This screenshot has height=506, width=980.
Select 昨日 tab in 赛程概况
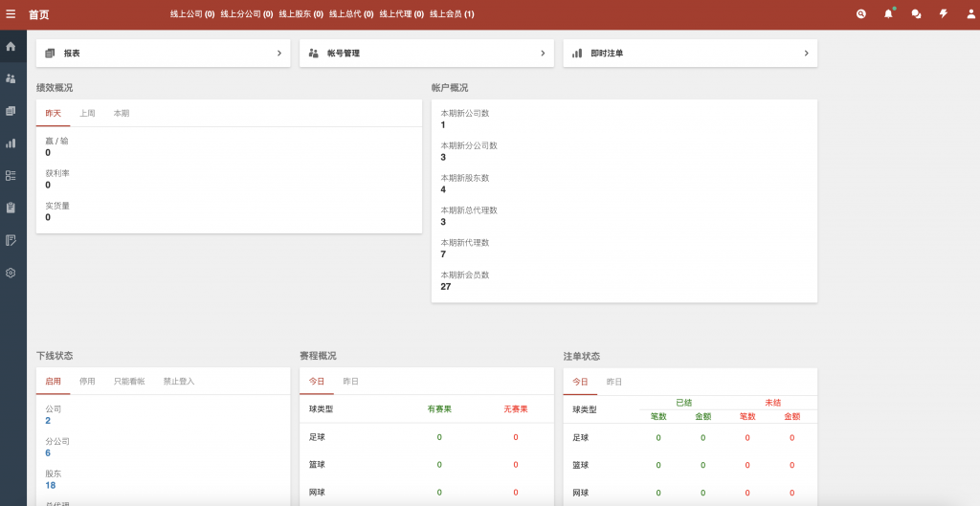[x=351, y=382]
